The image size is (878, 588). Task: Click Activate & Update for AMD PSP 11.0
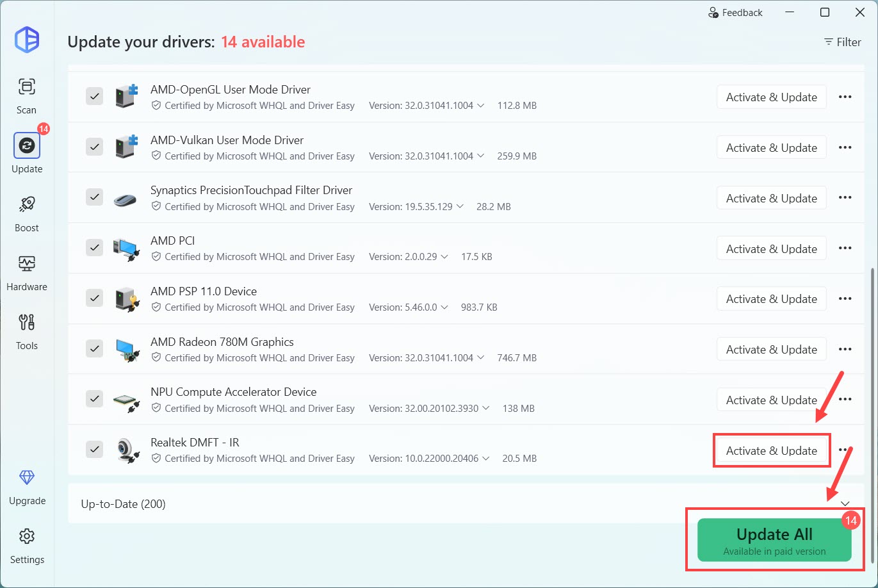pos(772,299)
